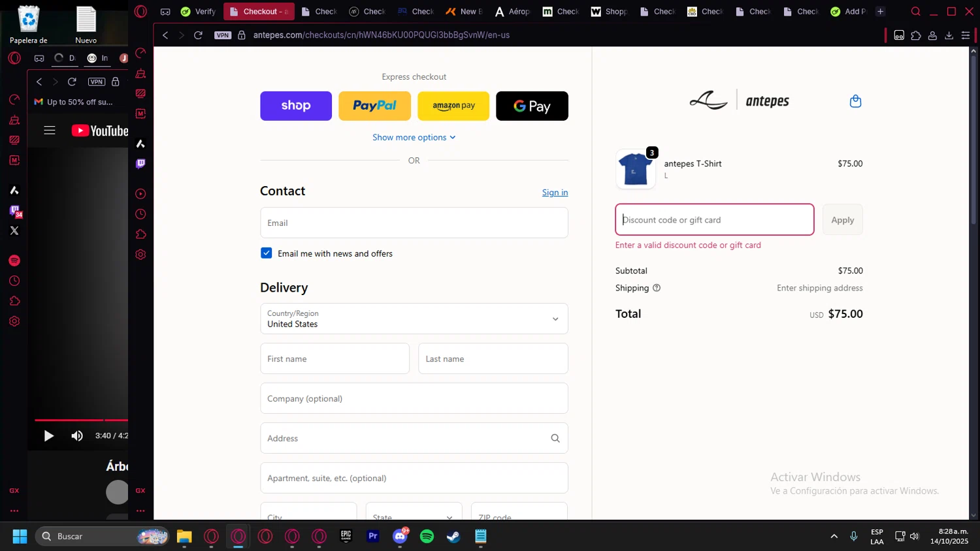Open GX Control speedometer in front window sidebar
The width and height of the screenshot is (980, 551).
click(x=140, y=53)
